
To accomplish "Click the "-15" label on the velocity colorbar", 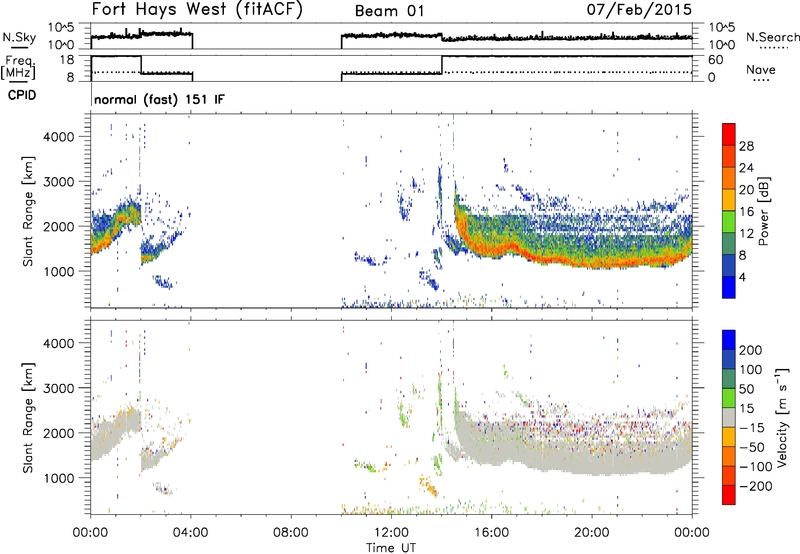I will [752, 428].
